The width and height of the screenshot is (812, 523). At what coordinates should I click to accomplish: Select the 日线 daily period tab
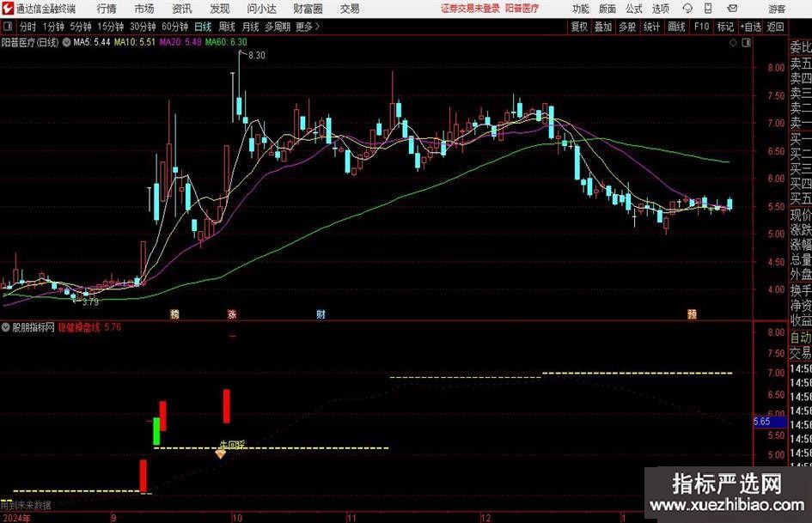(x=203, y=27)
